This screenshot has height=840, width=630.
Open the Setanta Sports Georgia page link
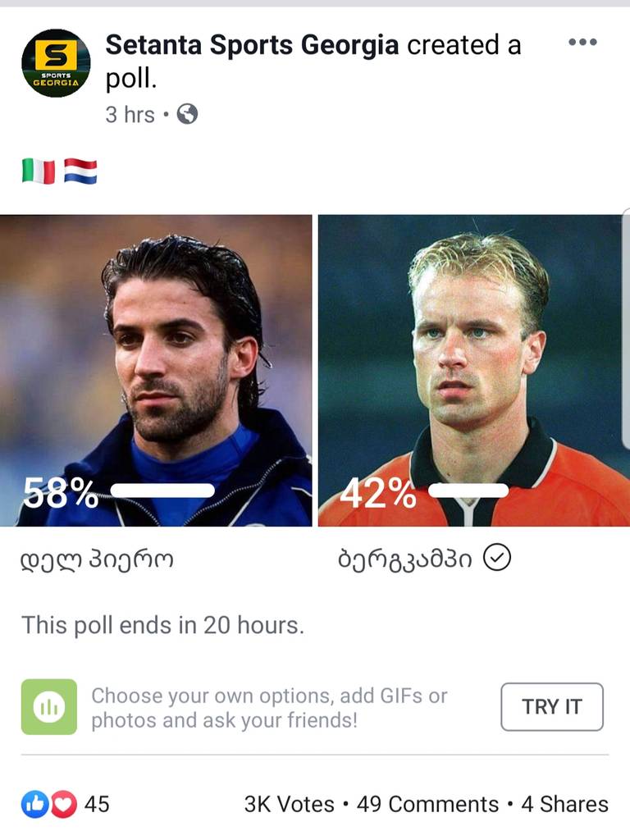coord(253,45)
